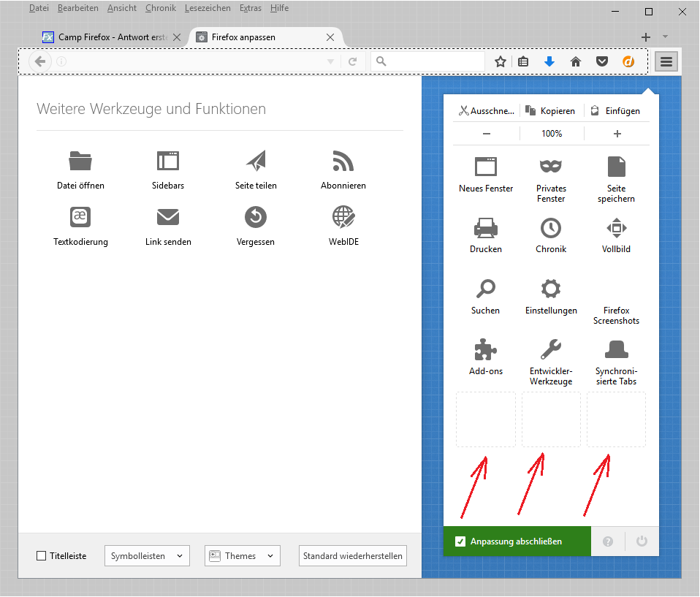Click the search input field
Viewport: 700px width, 597px height.
[429, 61]
